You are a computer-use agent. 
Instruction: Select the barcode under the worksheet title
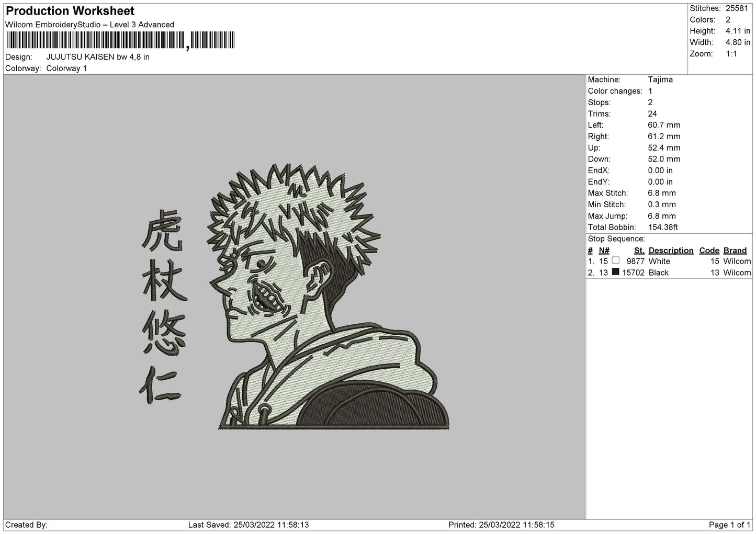click(x=120, y=40)
